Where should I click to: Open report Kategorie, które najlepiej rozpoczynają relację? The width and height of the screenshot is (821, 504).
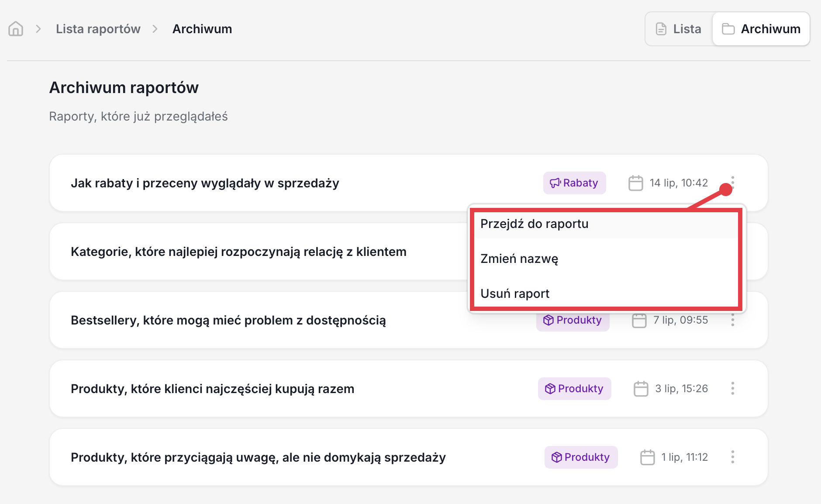pyautogui.click(x=238, y=252)
